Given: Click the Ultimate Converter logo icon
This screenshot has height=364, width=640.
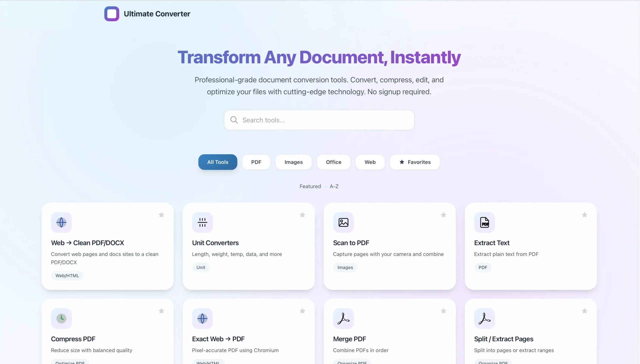Looking at the screenshot, I should pyautogui.click(x=112, y=14).
